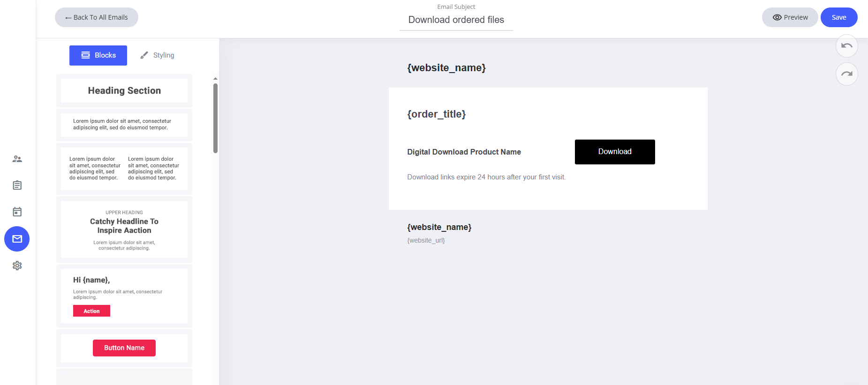Image resolution: width=868 pixels, height=385 pixels.
Task: Preview the email with eye button
Action: click(x=790, y=17)
